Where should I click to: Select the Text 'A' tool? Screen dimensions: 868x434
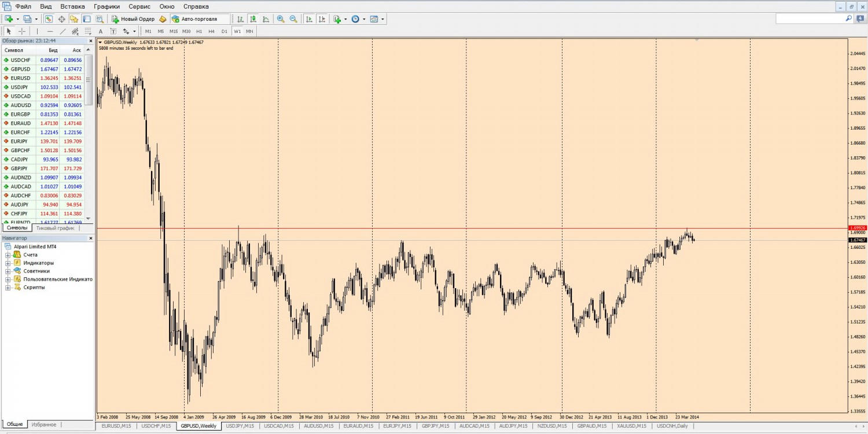101,31
